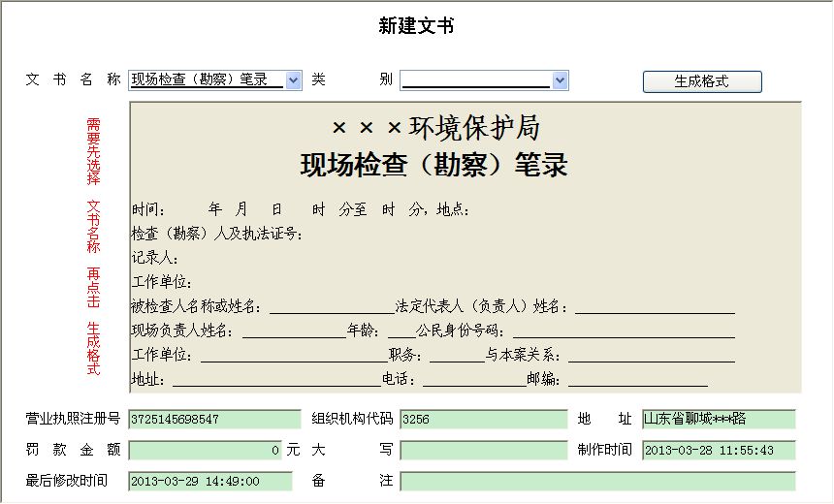Image resolution: width=834 pixels, height=504 pixels.
Task: Click the blank after 公民身份号码
Action: pyautogui.click(x=624, y=331)
